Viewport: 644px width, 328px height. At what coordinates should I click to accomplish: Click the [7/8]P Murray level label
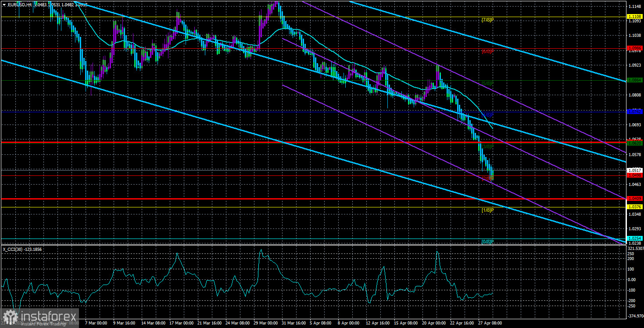[488, 20]
